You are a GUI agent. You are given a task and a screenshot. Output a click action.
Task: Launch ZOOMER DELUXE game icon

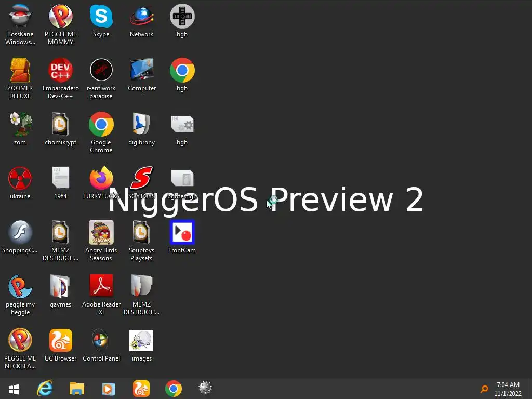(20, 79)
